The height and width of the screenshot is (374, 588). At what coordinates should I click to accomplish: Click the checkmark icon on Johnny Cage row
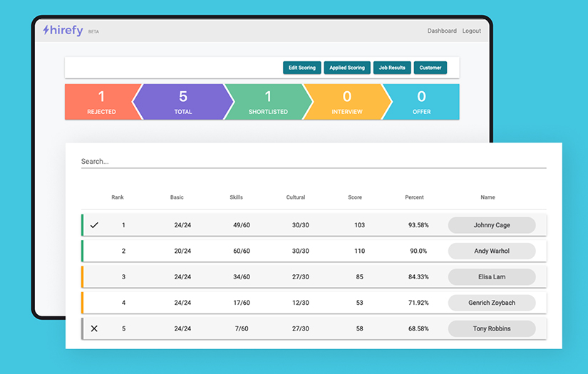pyautogui.click(x=94, y=225)
